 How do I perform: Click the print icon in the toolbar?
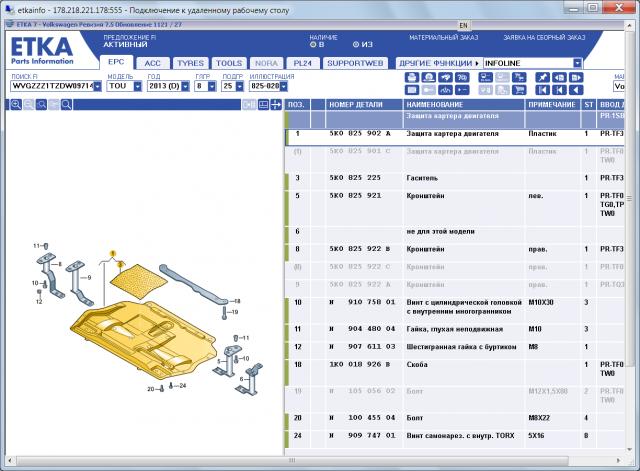412,77
